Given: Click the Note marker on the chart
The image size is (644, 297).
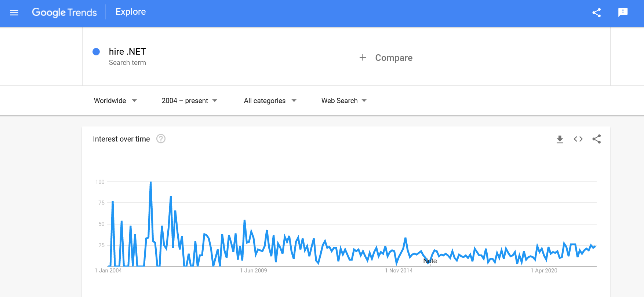Looking at the screenshot, I should coord(430,261).
